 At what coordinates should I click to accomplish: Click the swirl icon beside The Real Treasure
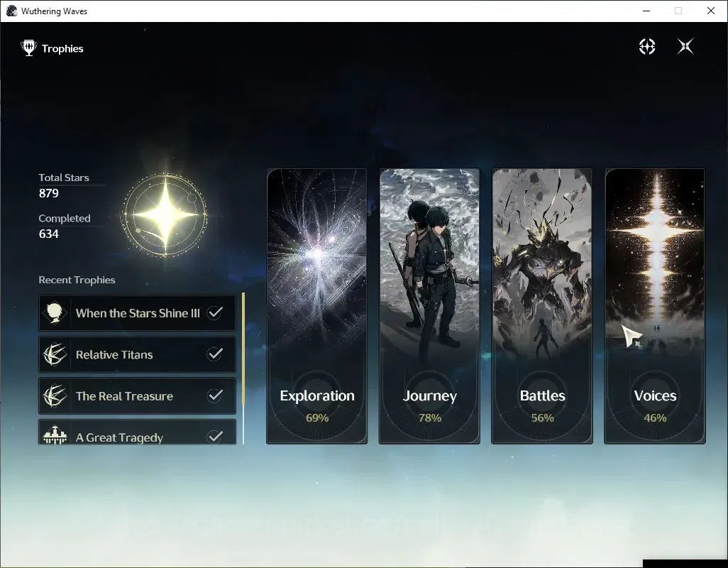(55, 395)
